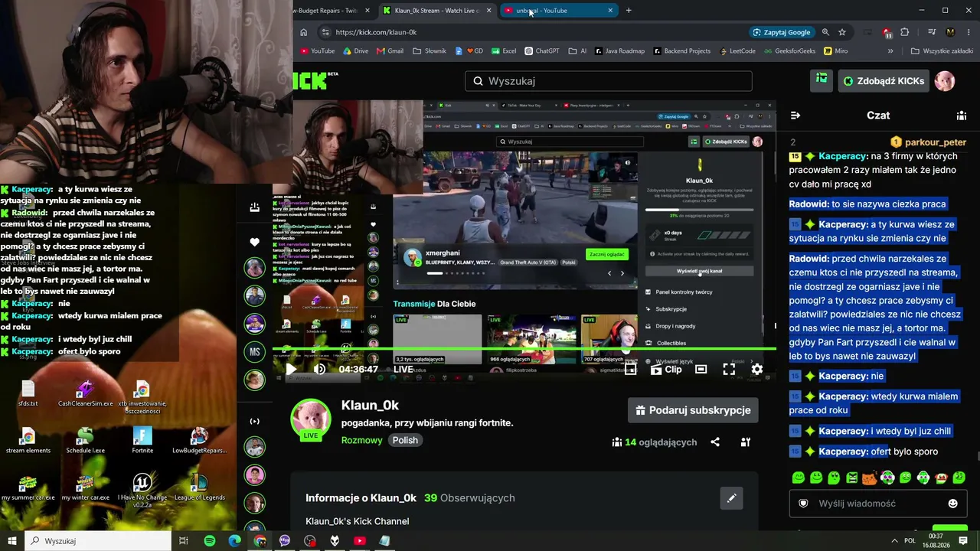Click the chat identity shield icon

tap(803, 504)
